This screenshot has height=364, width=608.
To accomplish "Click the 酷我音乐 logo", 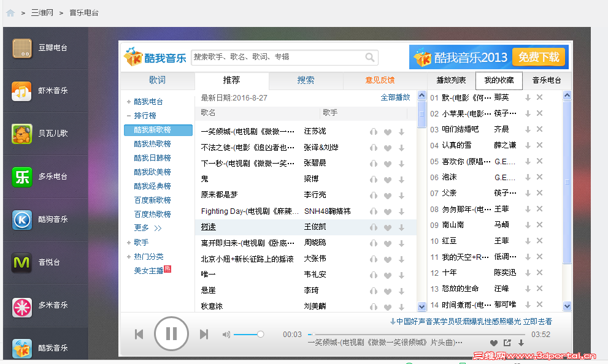I will coord(155,58).
